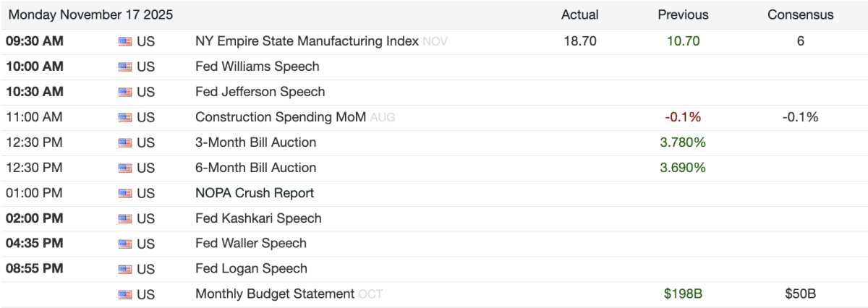Click the Consensus column header
The width and height of the screenshot is (868, 308).
pyautogui.click(x=800, y=14)
